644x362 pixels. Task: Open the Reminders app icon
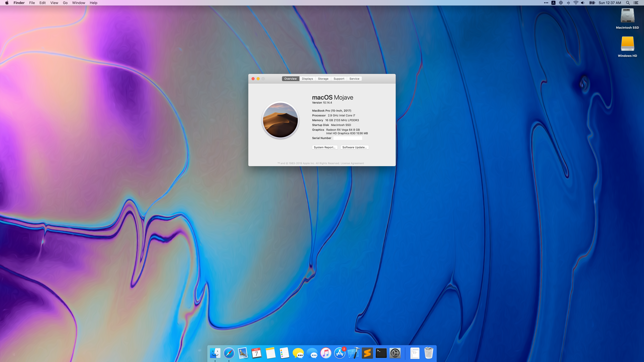pyautogui.click(x=284, y=353)
